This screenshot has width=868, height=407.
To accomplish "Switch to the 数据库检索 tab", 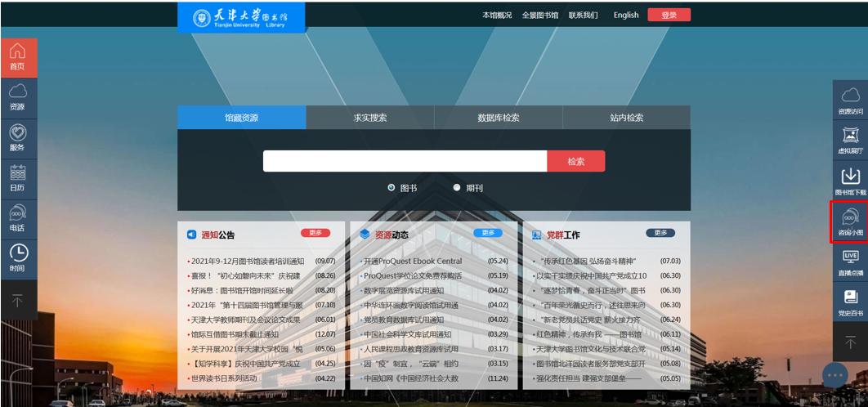I will pos(499,118).
